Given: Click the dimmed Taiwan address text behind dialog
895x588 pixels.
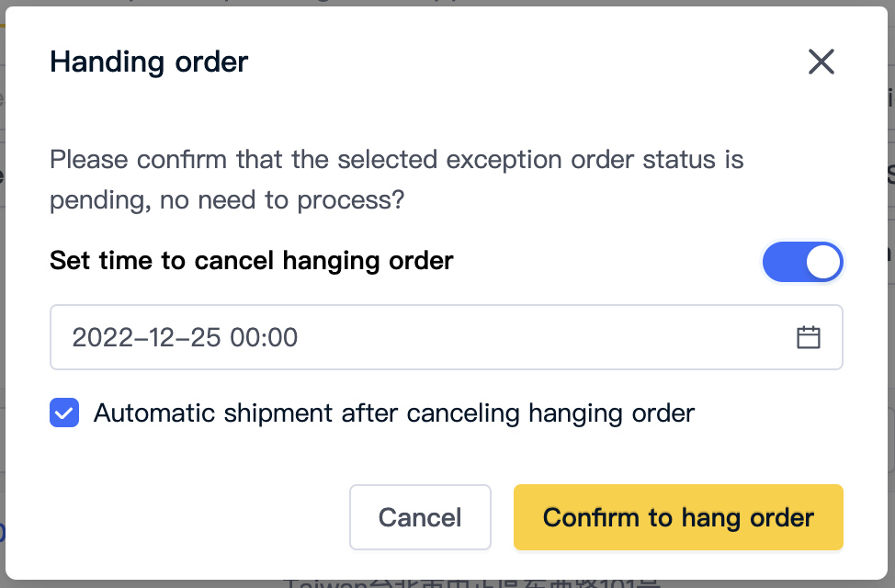Looking at the screenshot, I should (x=472, y=583).
